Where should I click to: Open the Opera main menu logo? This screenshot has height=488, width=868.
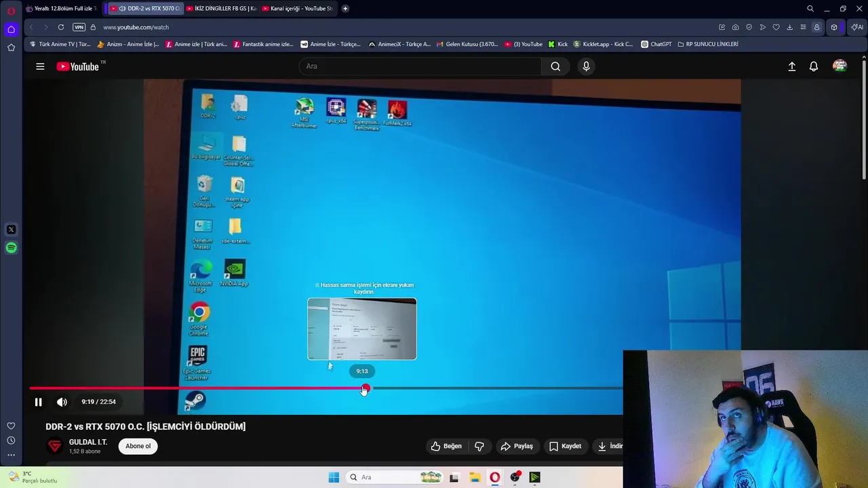(11, 10)
